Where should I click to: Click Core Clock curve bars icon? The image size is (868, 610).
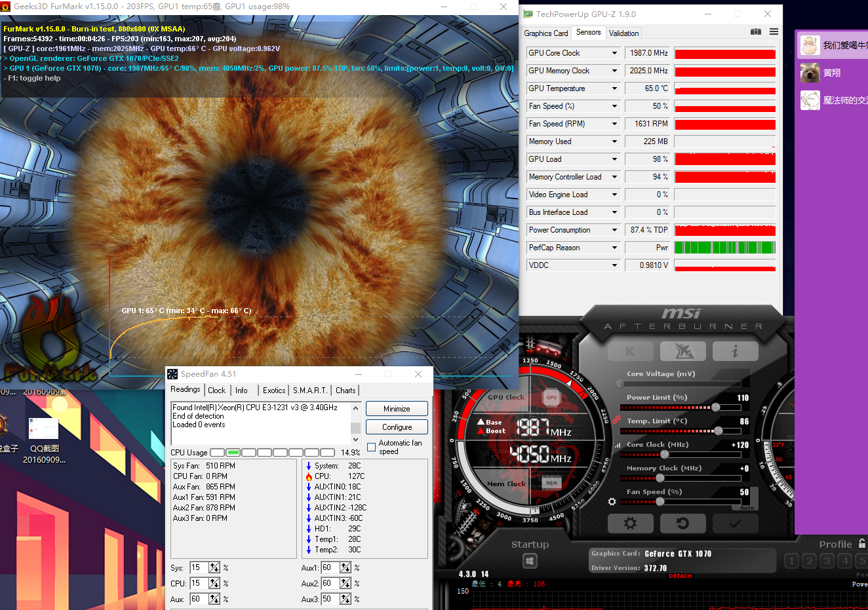point(617,445)
